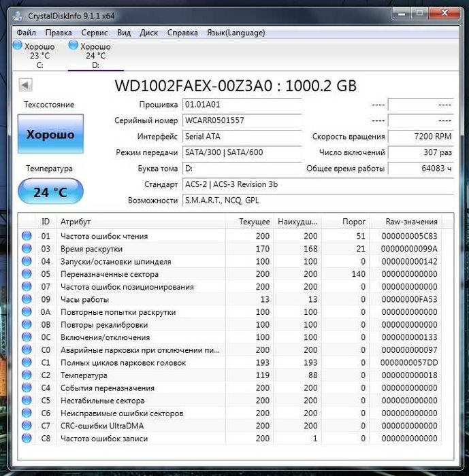Click the S.M.A.R.T., NCQ, GPL features field
The width and height of the screenshot is (469, 476).
pos(318,201)
